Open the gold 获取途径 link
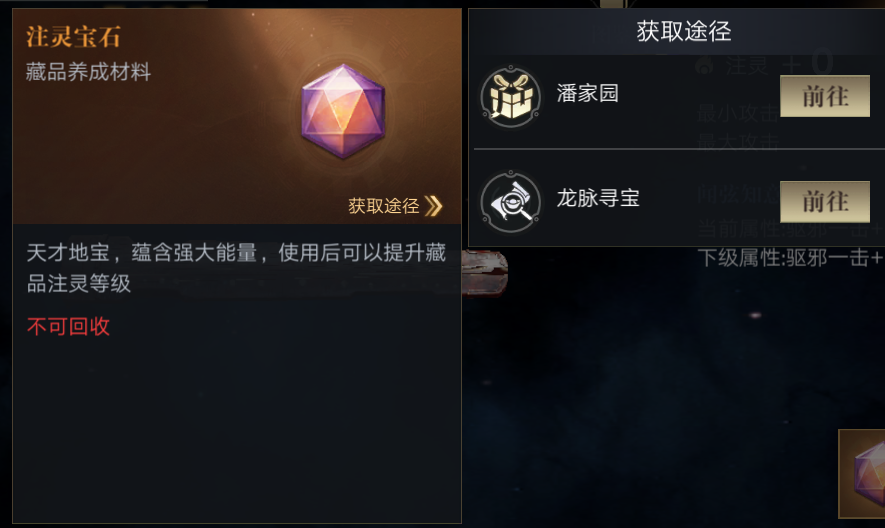The image size is (885, 528). 384,206
